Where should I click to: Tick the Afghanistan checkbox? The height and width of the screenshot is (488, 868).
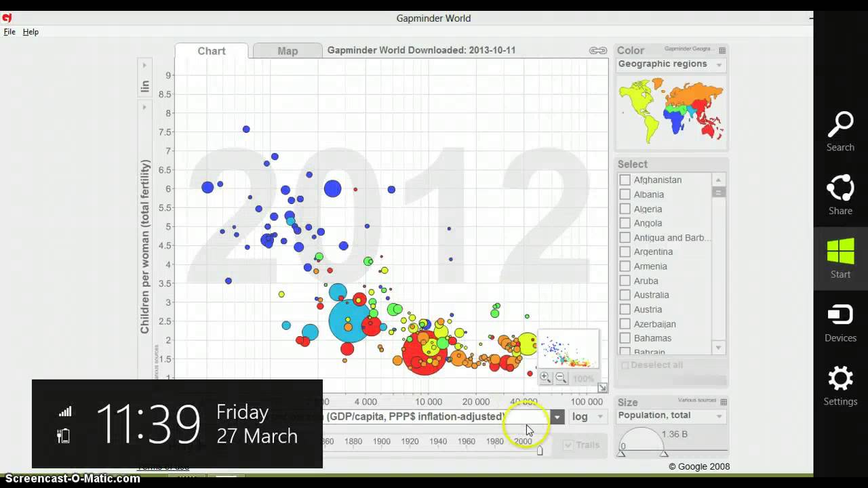tap(625, 180)
